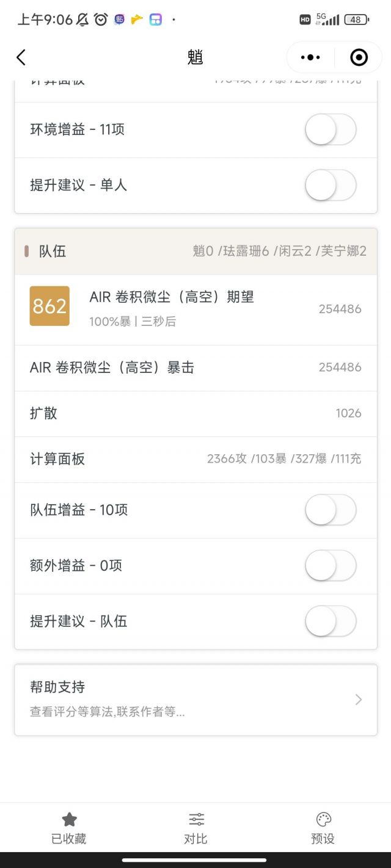Viewport: 391px width, 868px height.
Task: Turn on 提升建议 - 单人
Action: [331, 186]
